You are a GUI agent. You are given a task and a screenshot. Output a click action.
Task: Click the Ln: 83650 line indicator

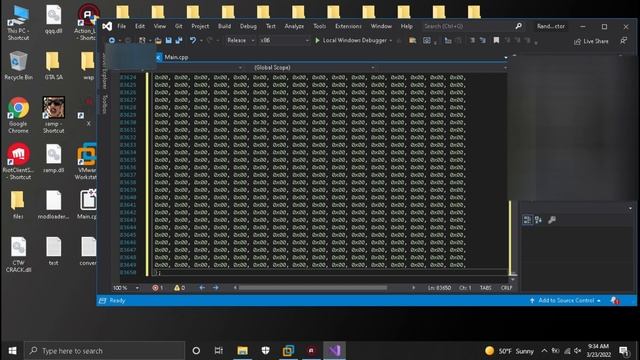[x=440, y=288]
